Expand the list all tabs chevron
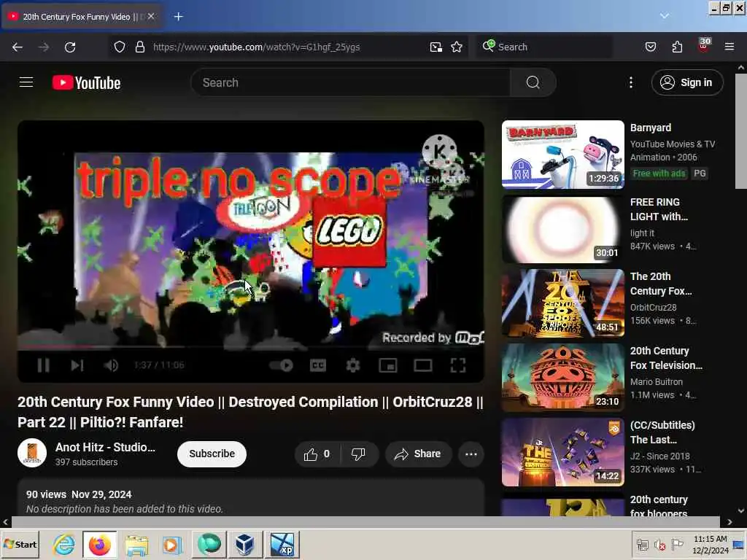 point(664,16)
